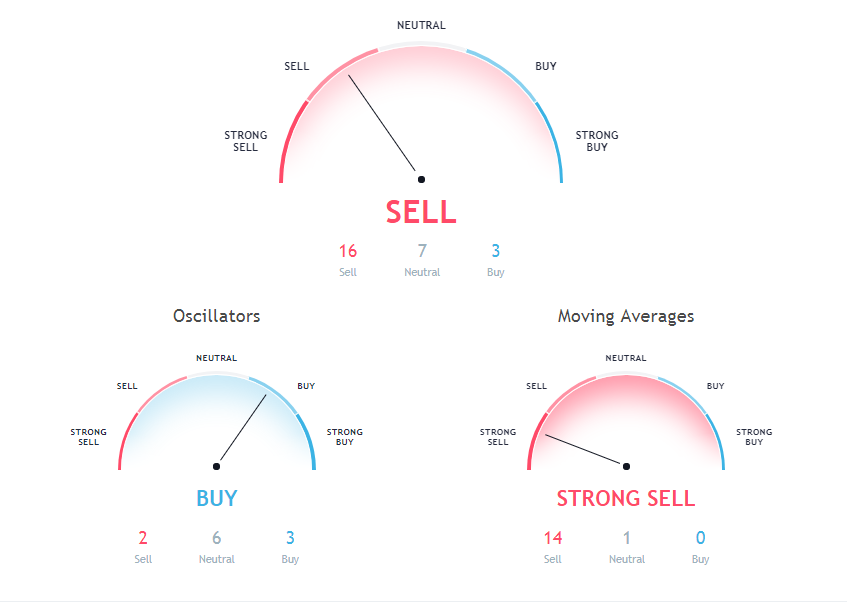Click the Moving Averages Sell count 14
Image resolution: width=847 pixels, height=609 pixels.
click(x=553, y=538)
